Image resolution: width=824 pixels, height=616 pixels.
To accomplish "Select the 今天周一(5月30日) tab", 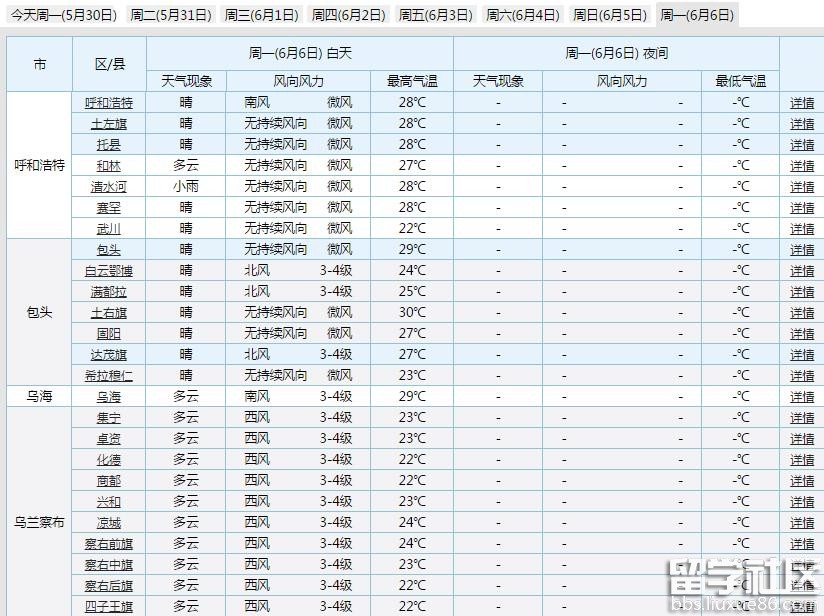I will tap(64, 15).
